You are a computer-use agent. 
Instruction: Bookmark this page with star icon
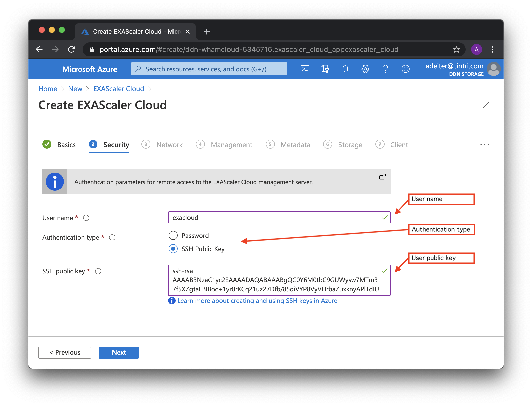click(x=456, y=49)
